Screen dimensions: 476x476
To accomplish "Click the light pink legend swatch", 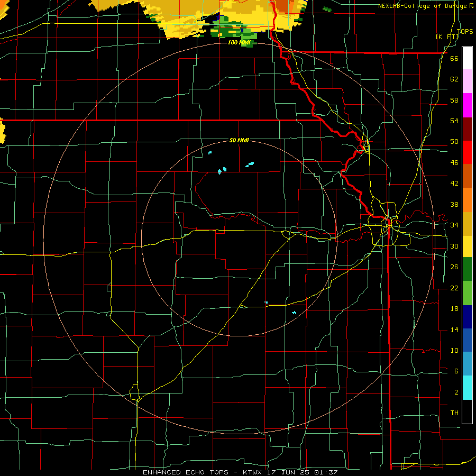I will click(467, 81).
